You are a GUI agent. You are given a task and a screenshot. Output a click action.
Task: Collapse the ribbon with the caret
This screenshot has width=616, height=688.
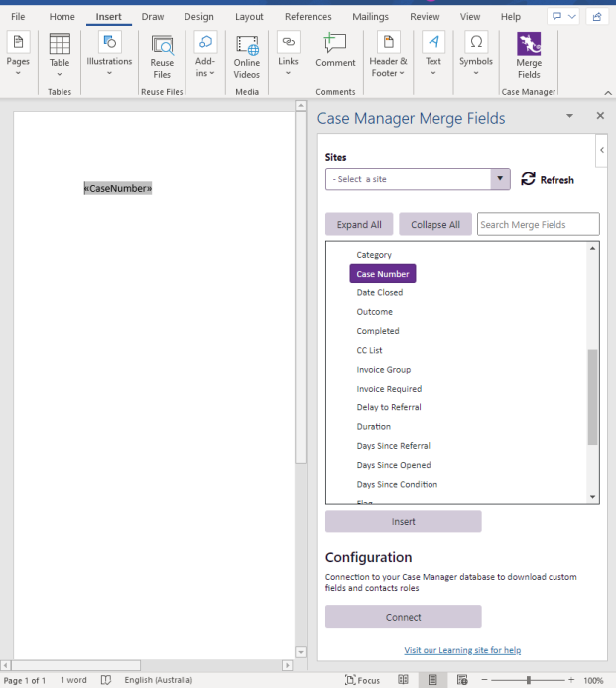[x=608, y=92]
